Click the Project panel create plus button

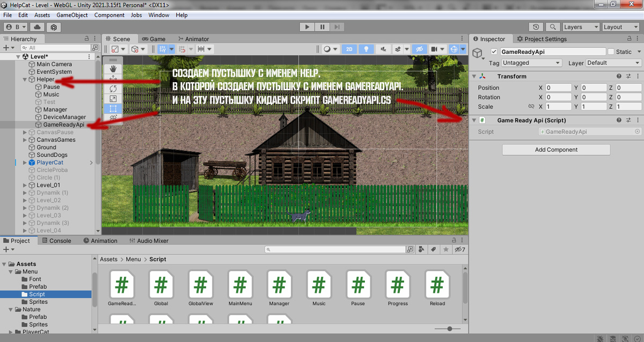point(8,250)
